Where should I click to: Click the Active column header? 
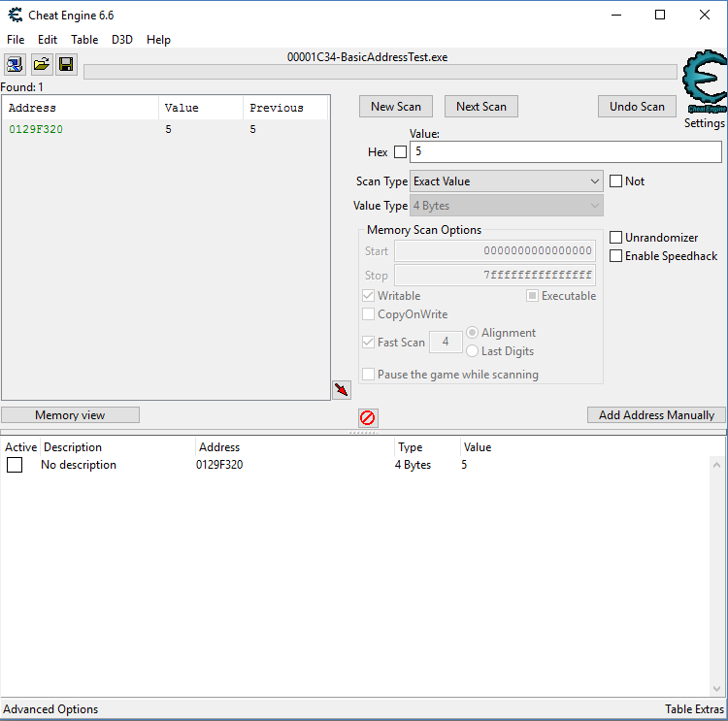(21, 447)
